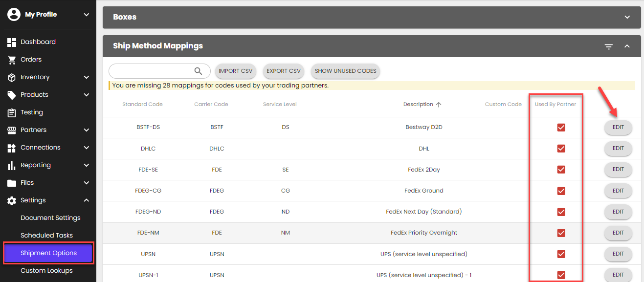The image size is (644, 282).
Task: Open the filter icon in Ship Method Mappings header
Action: 608,46
